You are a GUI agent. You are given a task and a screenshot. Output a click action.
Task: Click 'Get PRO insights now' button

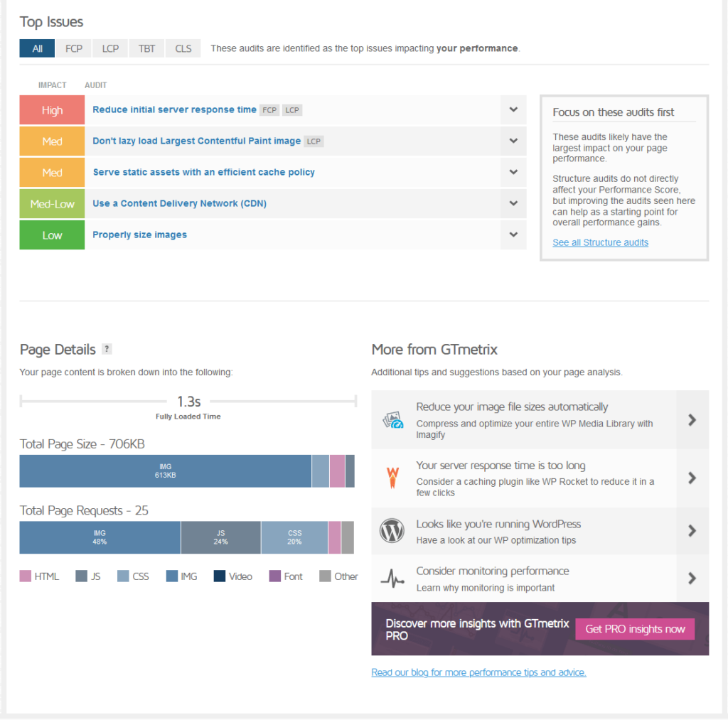click(x=635, y=629)
